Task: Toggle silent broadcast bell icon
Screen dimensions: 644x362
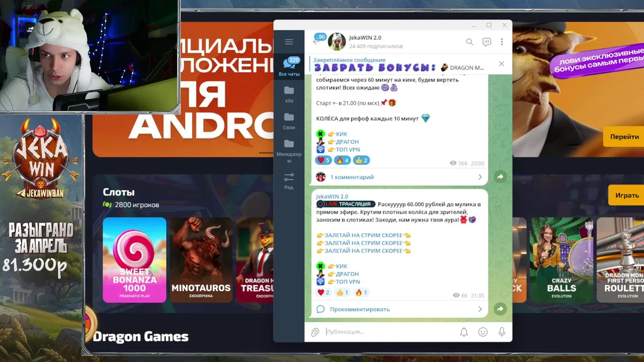Action: tap(464, 332)
